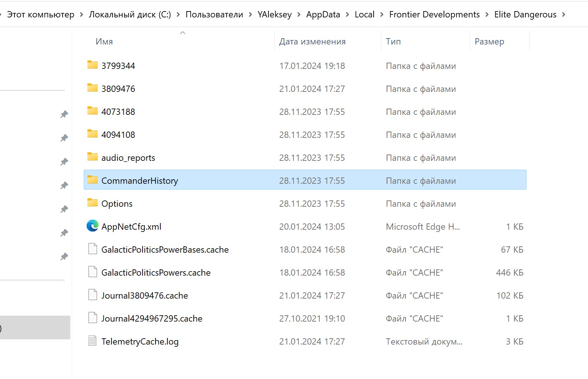The image size is (588, 379).
Task: Click size value 102 КБ
Action: (x=510, y=296)
